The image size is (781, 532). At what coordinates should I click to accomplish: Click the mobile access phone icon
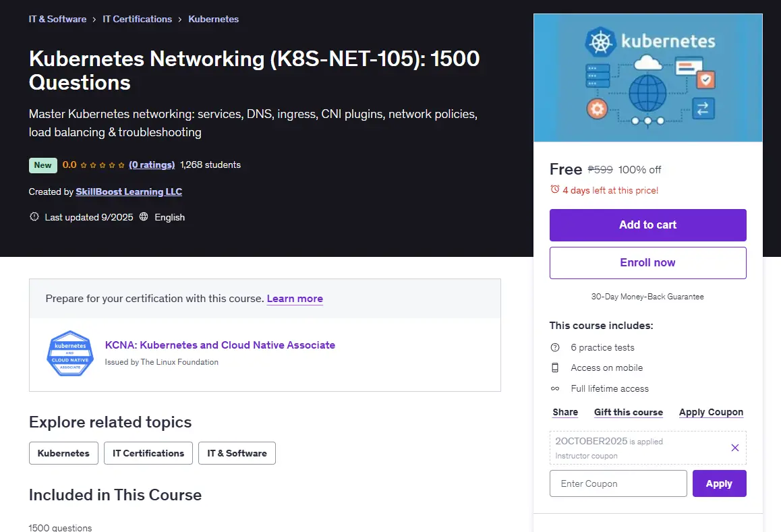click(x=555, y=367)
